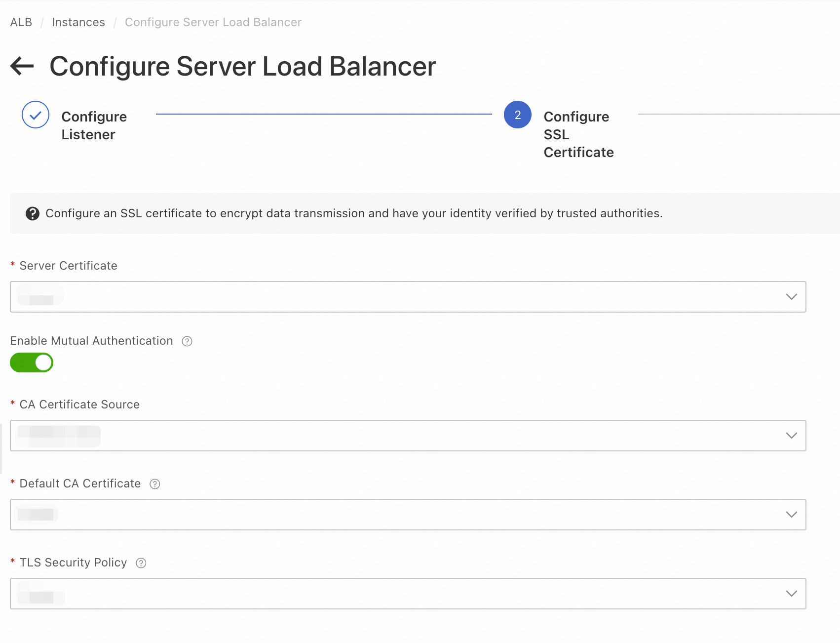The height and width of the screenshot is (643, 840).
Task: Select the Configure SSL Certificate step label
Action: click(x=578, y=134)
